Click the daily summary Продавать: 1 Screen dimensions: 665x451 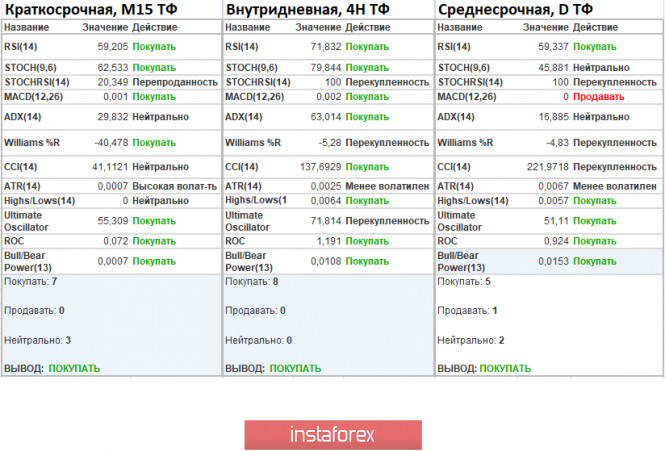point(467,311)
